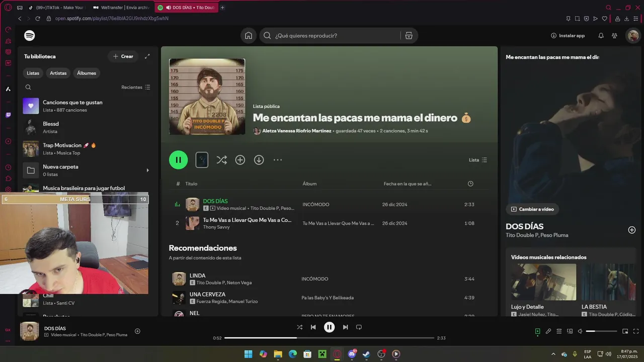Toggle repeat in the bottom player bar

(x=359, y=327)
